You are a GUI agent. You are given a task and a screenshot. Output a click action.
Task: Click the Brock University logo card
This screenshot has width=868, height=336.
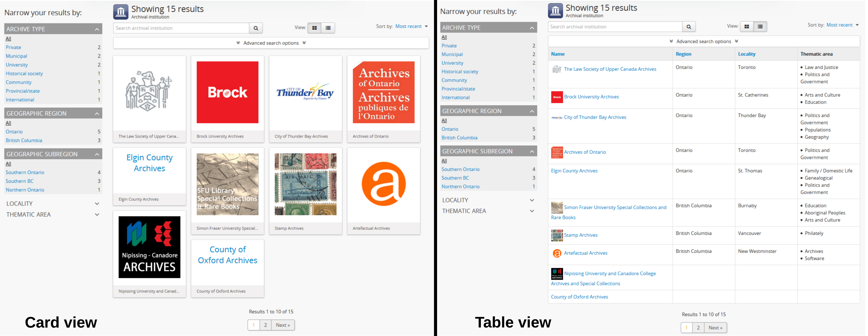click(x=227, y=92)
